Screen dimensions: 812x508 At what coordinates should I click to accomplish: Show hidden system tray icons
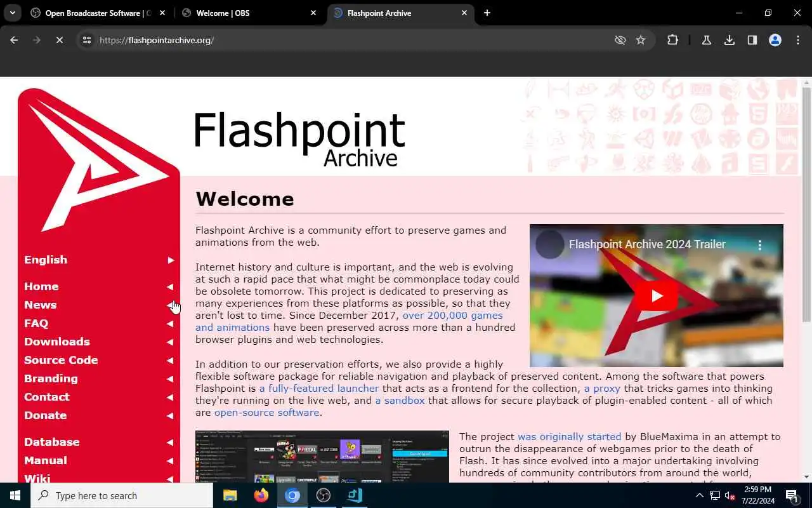700,495
